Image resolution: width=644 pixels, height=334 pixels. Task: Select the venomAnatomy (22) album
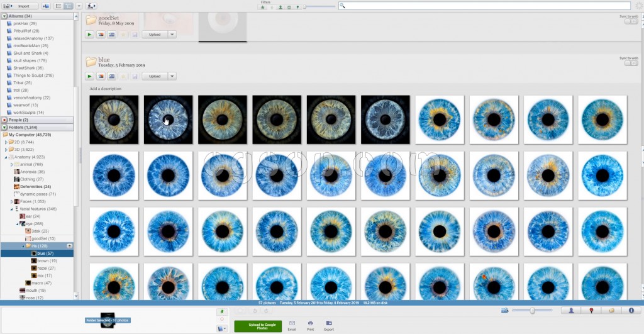click(31, 97)
